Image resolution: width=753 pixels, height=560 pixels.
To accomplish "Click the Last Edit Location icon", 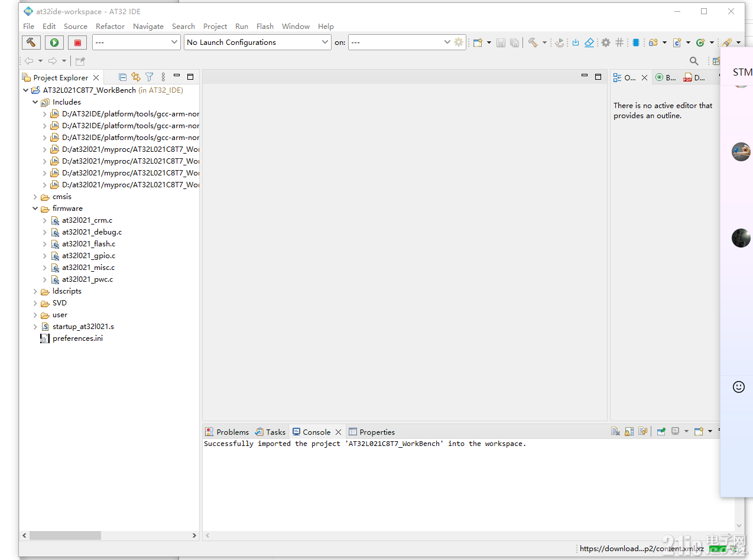I will [x=80, y=61].
